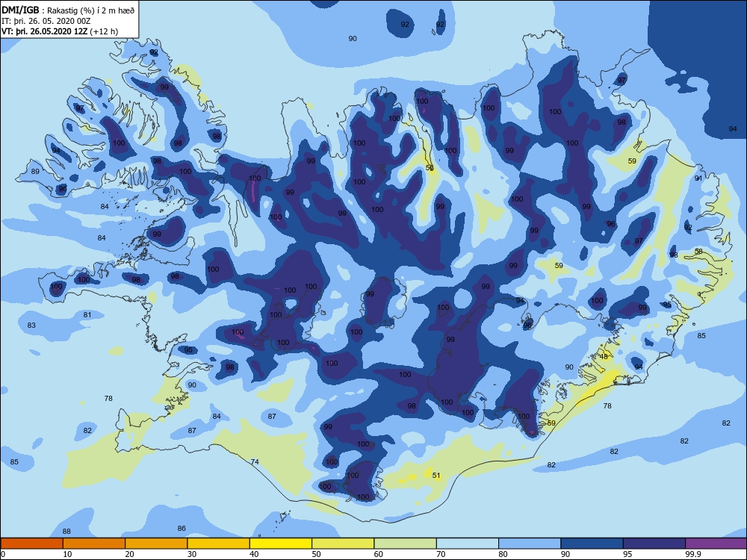Screen dimensions: 747x560
Task: Click the legend scale label '20'
Action: (x=129, y=554)
